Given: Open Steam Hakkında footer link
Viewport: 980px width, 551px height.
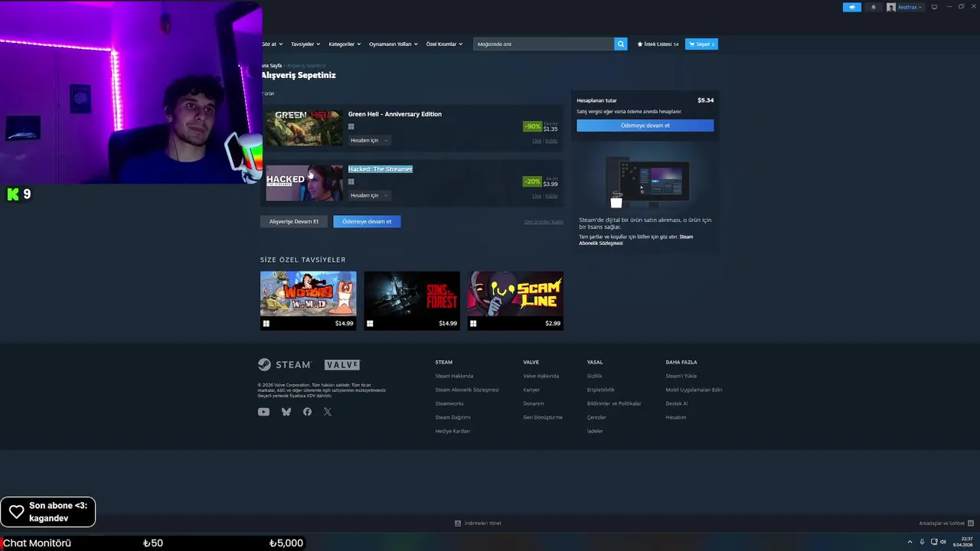Looking at the screenshot, I should (x=454, y=376).
